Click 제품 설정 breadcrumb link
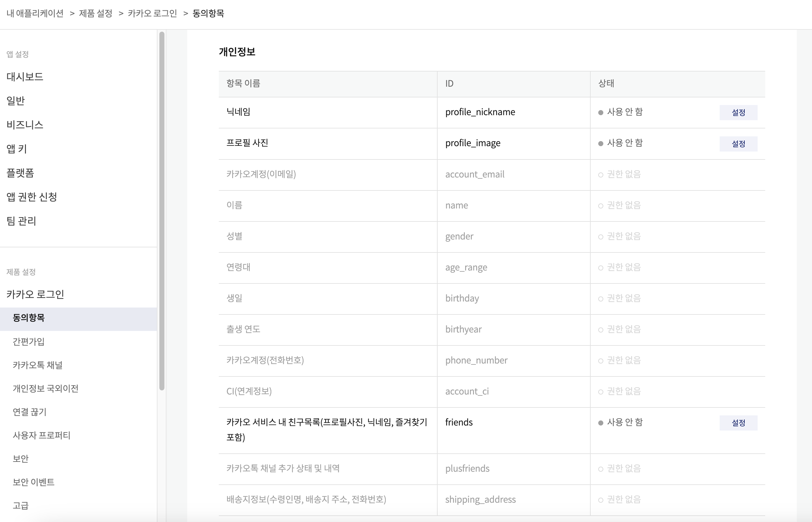812x522 pixels. (x=95, y=13)
